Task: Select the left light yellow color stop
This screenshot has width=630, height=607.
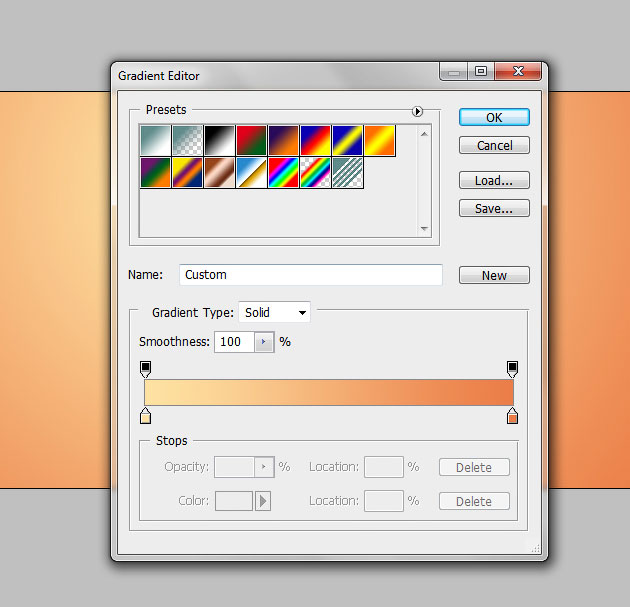Action: [145, 416]
